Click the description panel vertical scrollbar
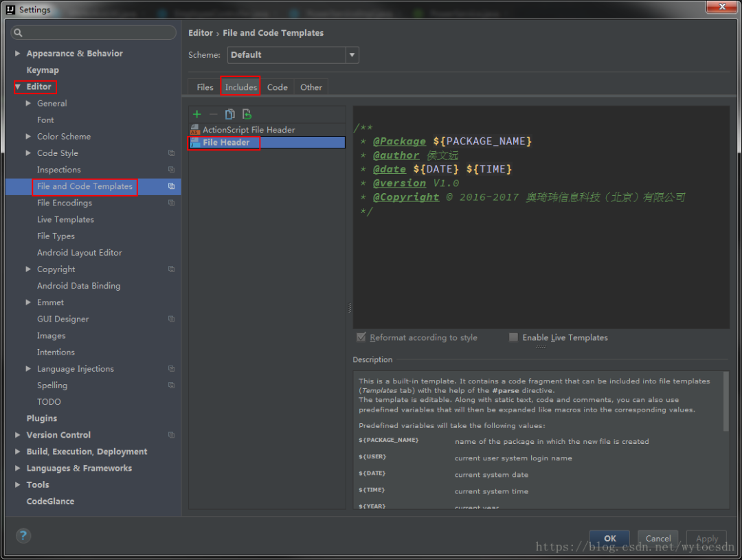 point(726,402)
